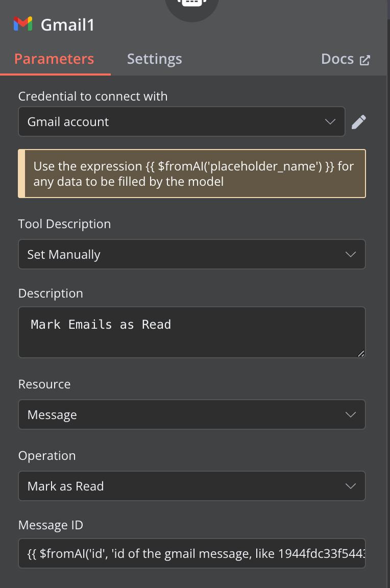Screen dimensions: 390x588
Task: Open the Resource Message dropdown
Action: pyautogui.click(x=191, y=414)
